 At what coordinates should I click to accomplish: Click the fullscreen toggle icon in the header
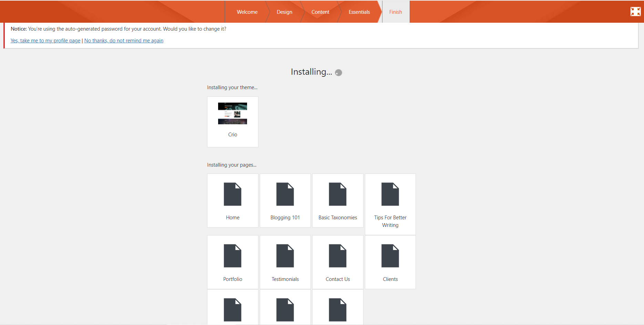pos(635,11)
